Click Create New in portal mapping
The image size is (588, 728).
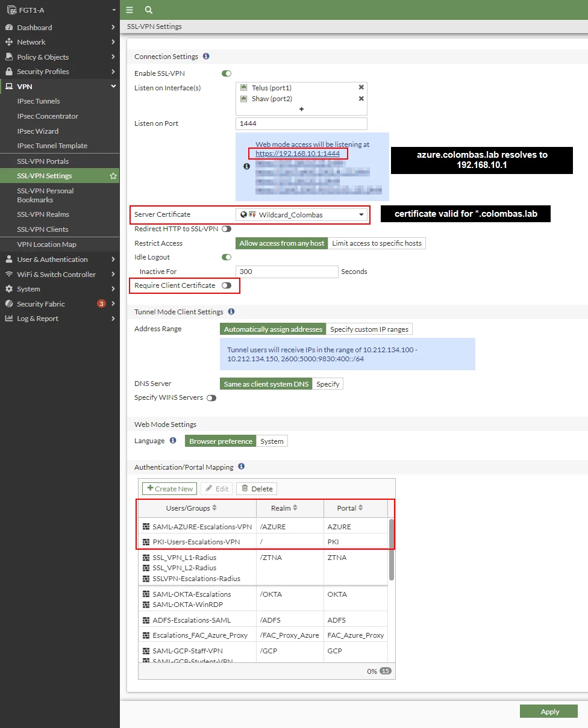(x=170, y=488)
